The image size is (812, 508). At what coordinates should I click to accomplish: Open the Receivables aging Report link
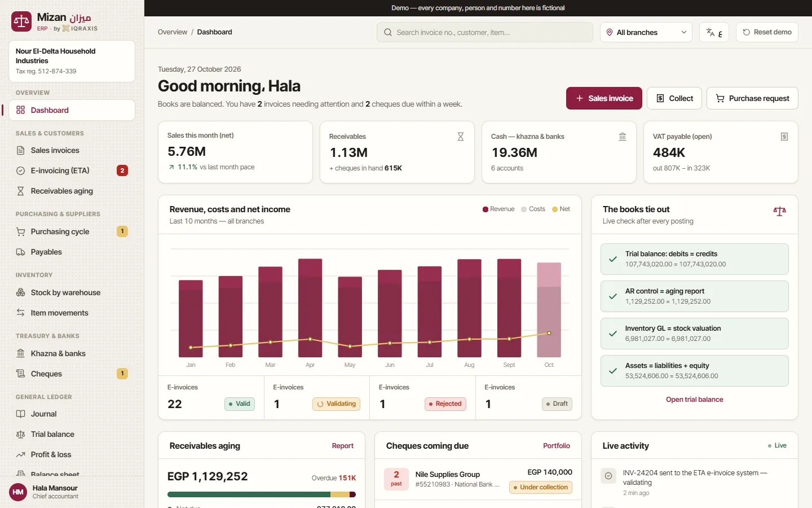pyautogui.click(x=342, y=445)
